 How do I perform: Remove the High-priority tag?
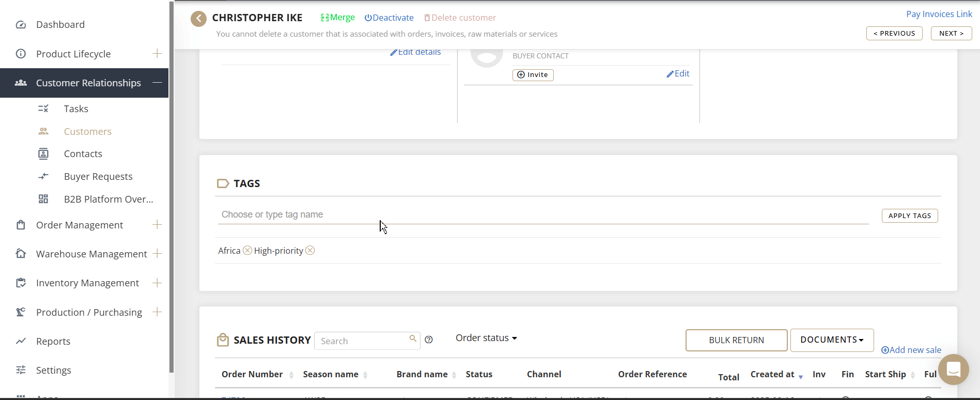click(x=310, y=251)
